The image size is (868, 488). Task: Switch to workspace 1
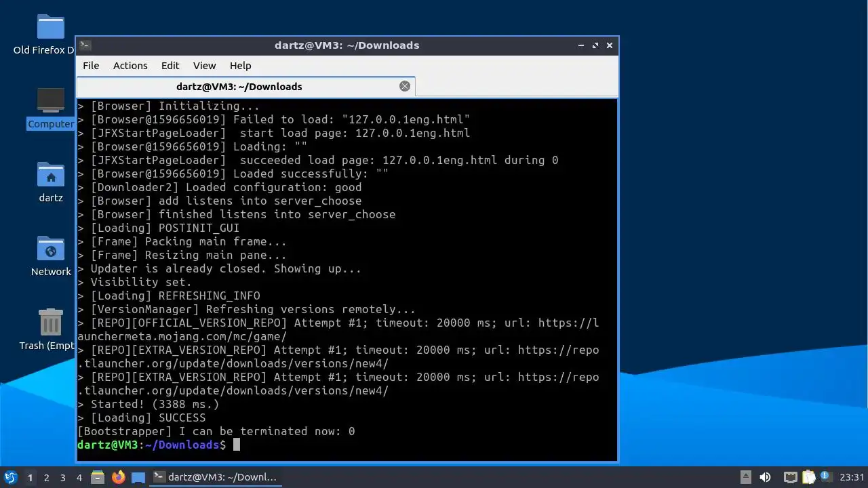pyautogui.click(x=30, y=478)
